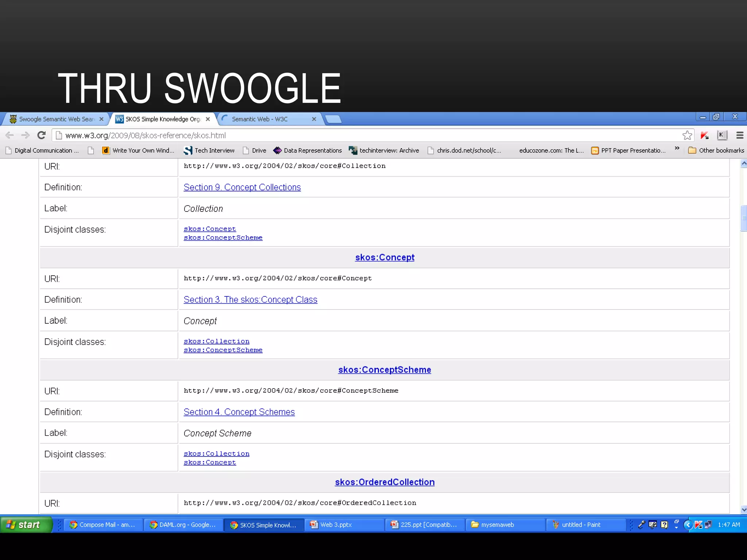Click the back navigation arrow
The image size is (747, 560).
10,135
